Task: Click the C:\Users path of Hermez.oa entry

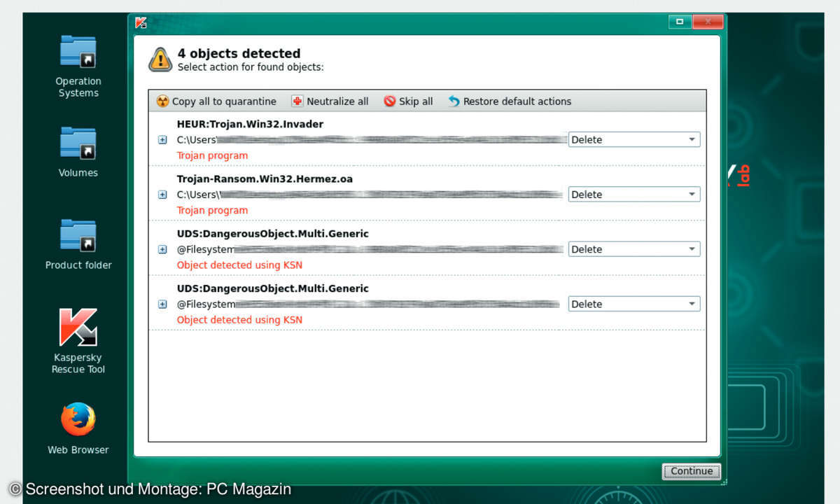Action: tap(371, 195)
